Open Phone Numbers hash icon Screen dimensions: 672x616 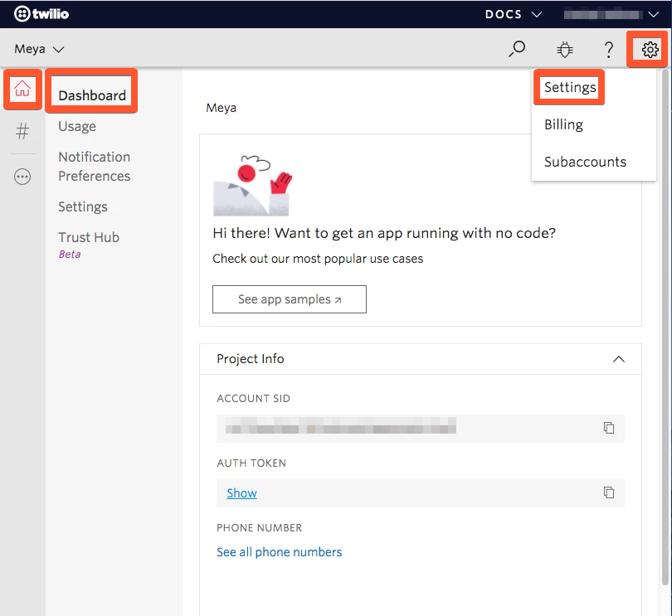click(22, 131)
